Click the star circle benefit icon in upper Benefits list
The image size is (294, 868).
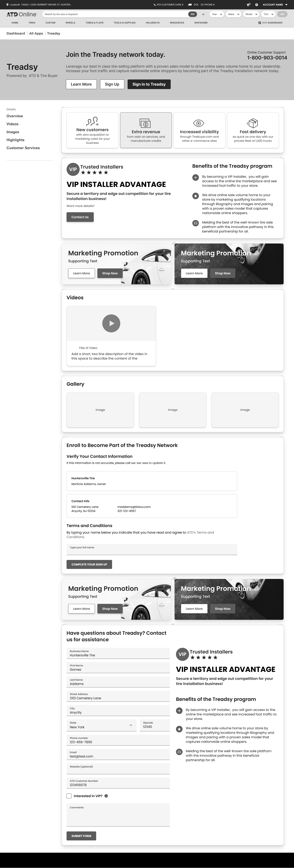(x=195, y=196)
